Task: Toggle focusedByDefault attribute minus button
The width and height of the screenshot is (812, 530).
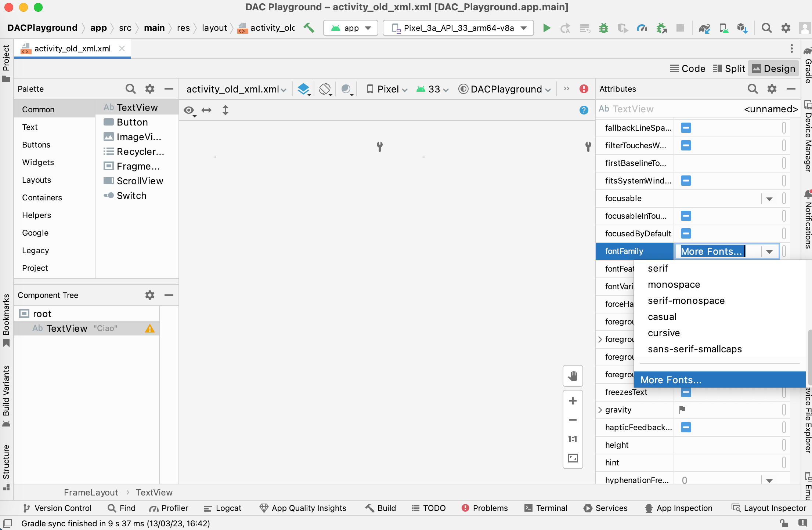Action: click(x=686, y=234)
